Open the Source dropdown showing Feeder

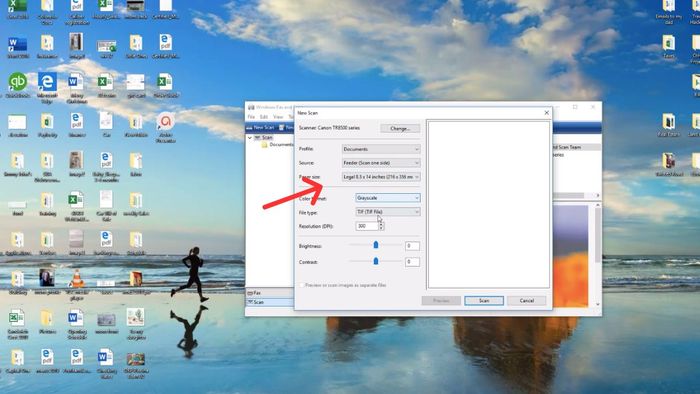tap(381, 163)
